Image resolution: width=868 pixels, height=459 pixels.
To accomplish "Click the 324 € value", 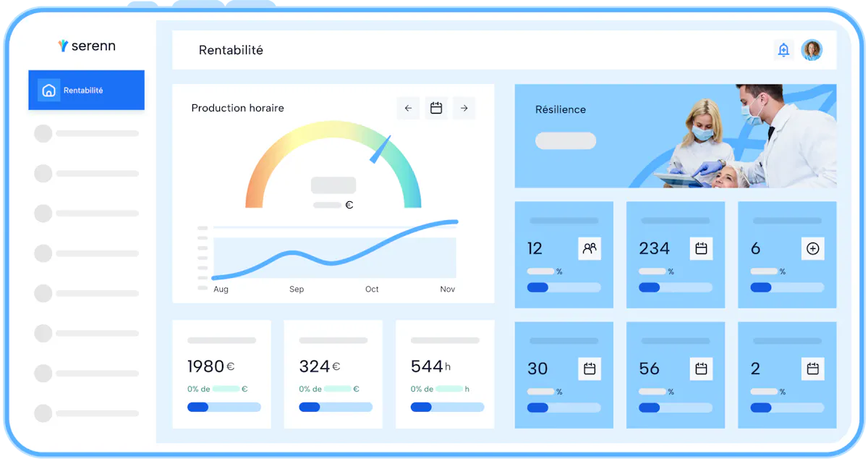I will 320,366.
